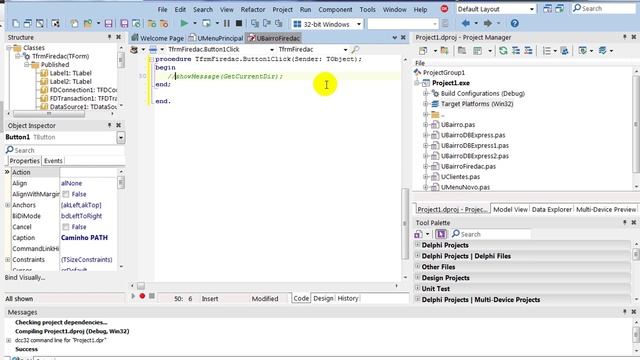Screen dimensions: 640x360
Task: Pin the Object Inspector panel
Action: click(x=109, y=125)
